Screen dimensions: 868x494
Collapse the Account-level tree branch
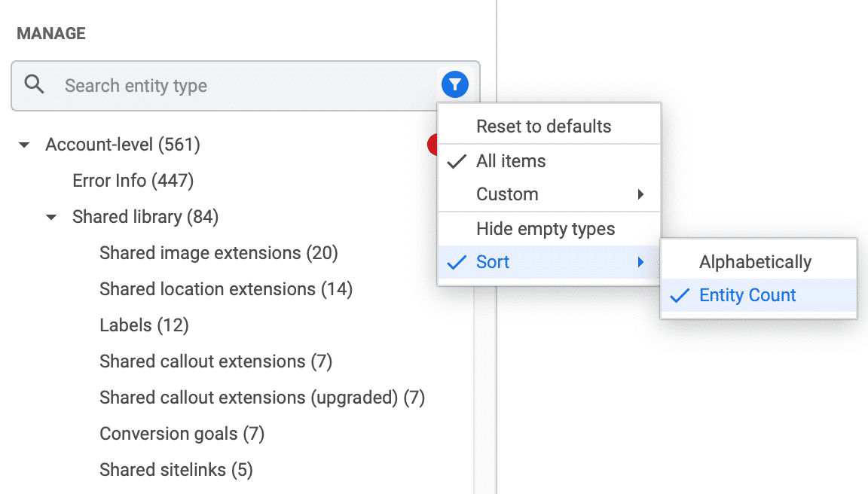(23, 145)
